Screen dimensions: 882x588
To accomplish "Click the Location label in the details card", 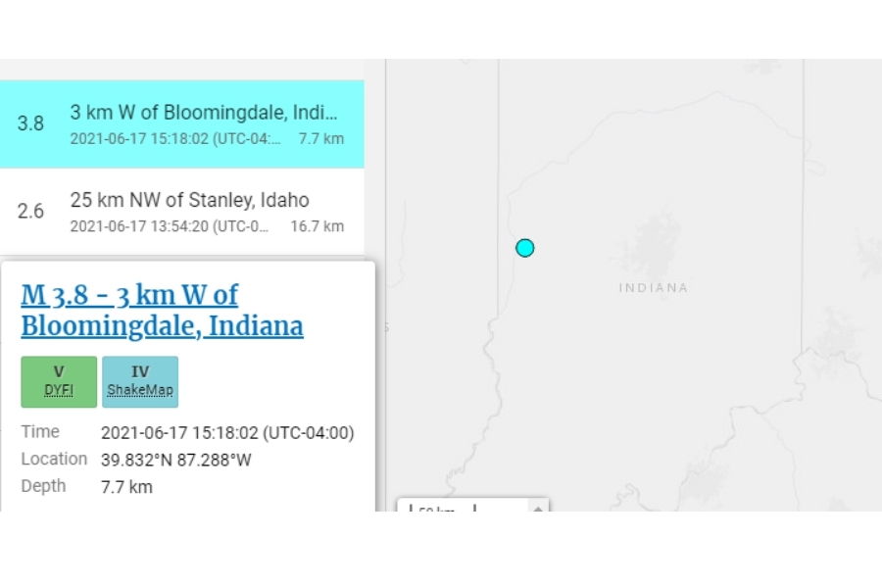I will tap(54, 459).
